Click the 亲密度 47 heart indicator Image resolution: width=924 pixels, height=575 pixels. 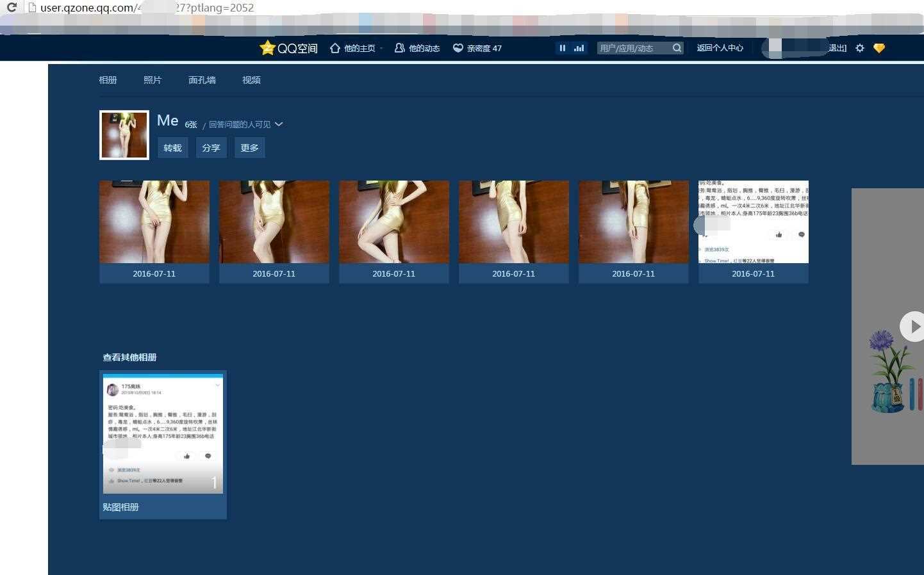pos(477,48)
